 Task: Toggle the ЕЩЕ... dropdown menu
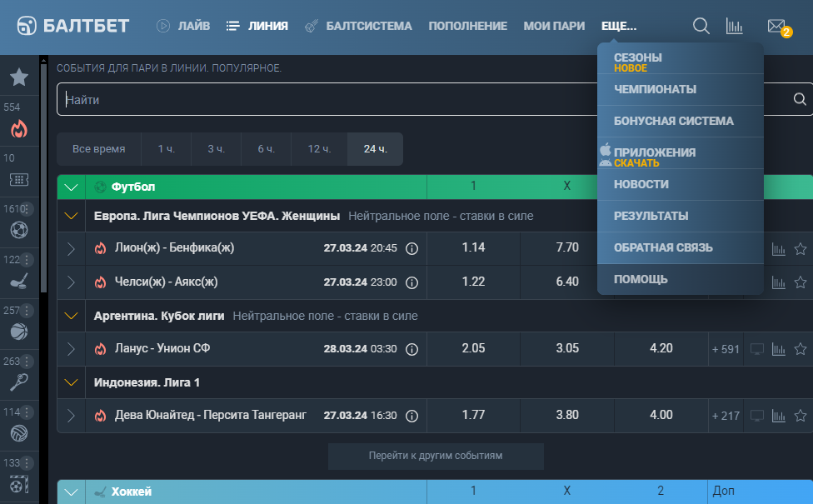pyautogui.click(x=619, y=26)
